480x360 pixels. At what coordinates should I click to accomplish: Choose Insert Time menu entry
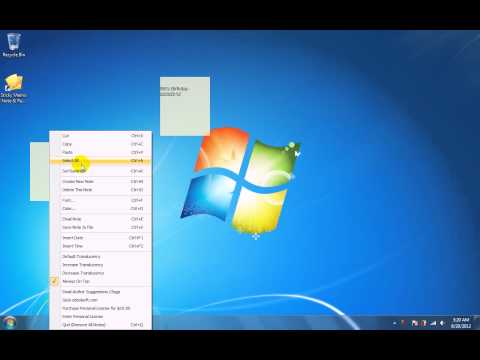coord(100,246)
